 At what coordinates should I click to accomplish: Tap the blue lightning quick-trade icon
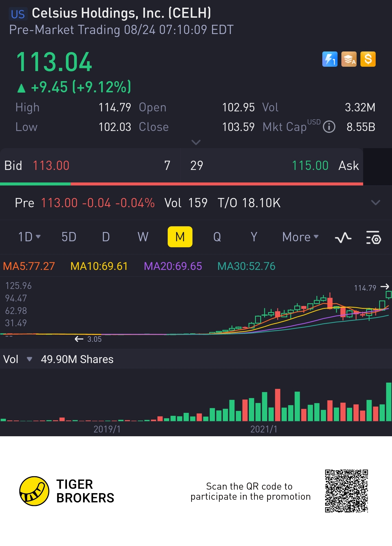(x=330, y=59)
